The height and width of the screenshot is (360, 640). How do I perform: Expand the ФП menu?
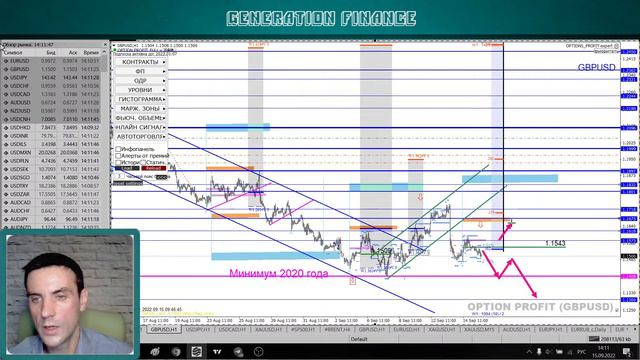tap(140, 71)
